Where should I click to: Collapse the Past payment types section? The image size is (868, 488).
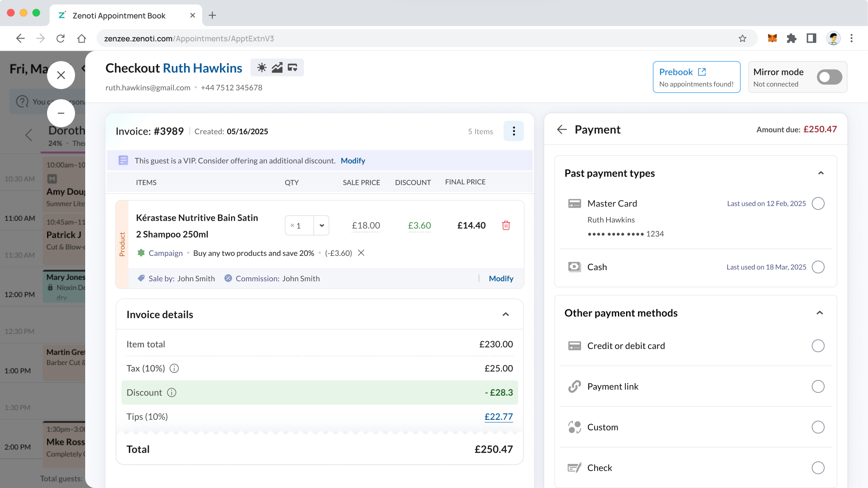821,173
